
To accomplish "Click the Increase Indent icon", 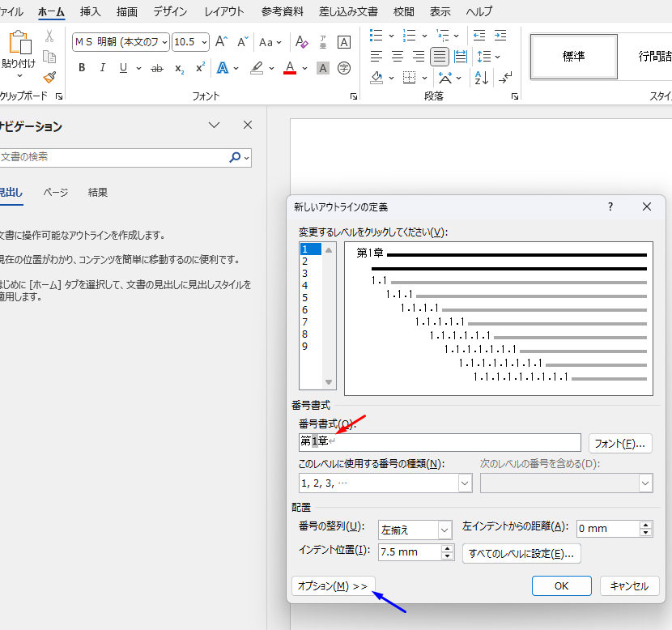I will 500,35.
